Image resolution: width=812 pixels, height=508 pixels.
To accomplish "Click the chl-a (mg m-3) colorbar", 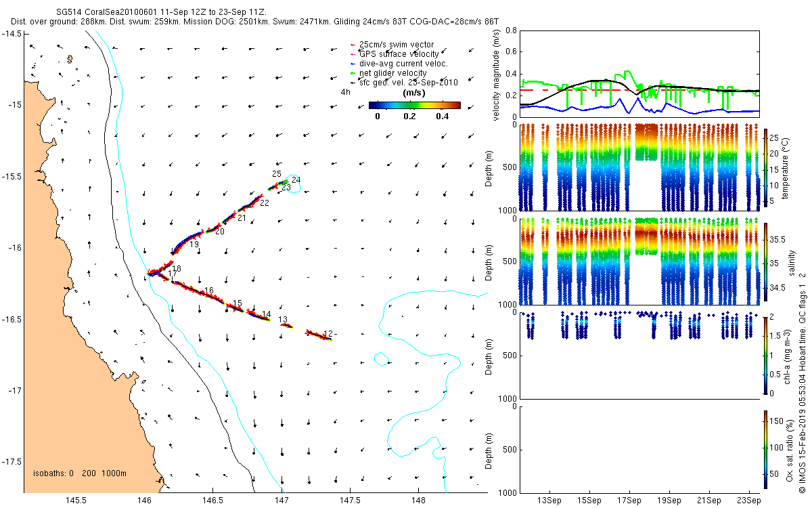I will 765,355.
